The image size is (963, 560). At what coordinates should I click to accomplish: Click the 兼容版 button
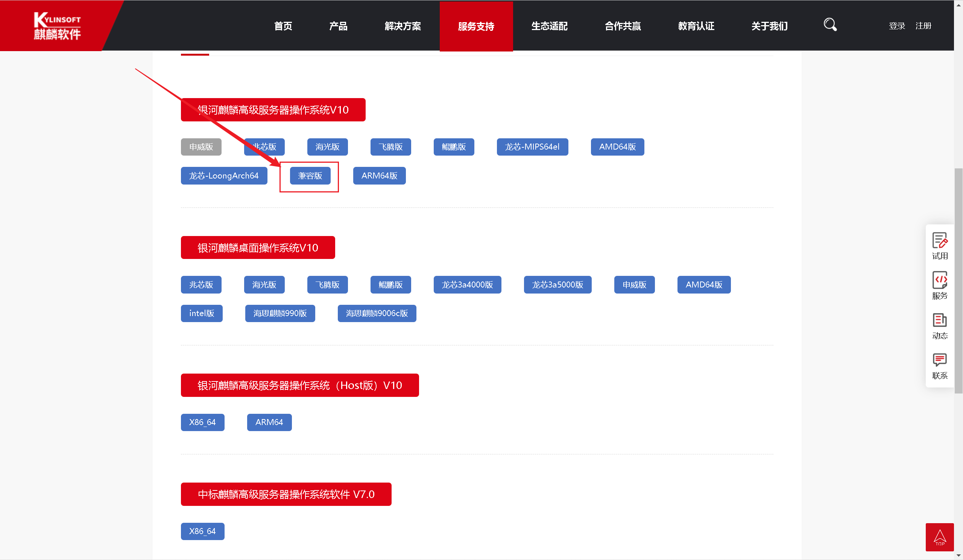310,176
